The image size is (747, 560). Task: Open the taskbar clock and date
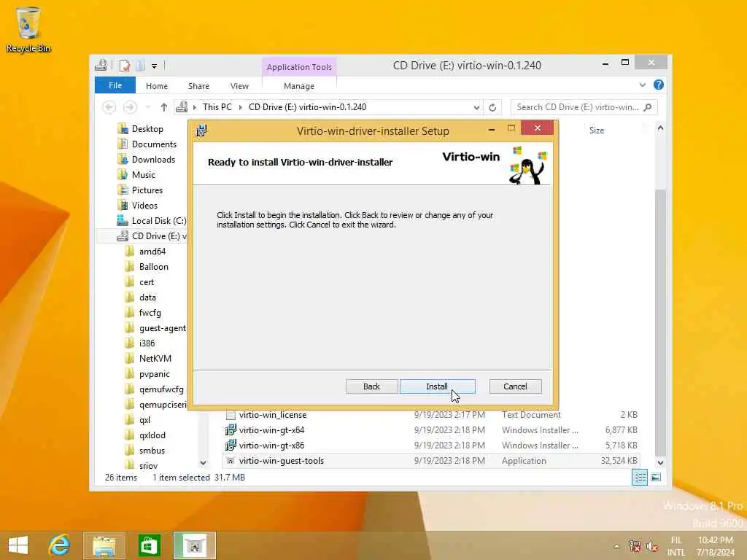715,546
